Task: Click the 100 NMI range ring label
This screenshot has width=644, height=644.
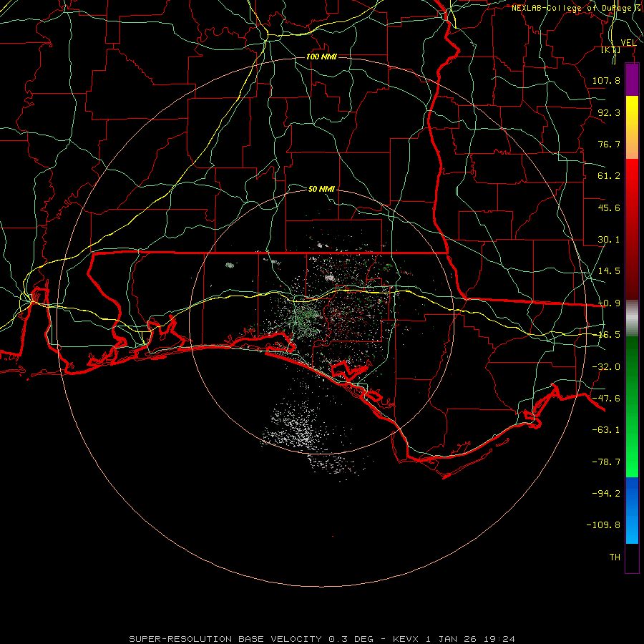Action: pos(321,57)
